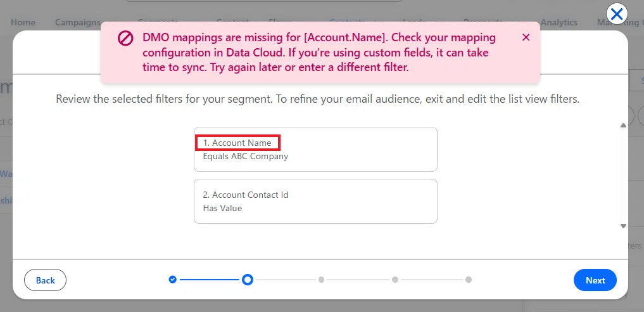Click the "1. Account Name" filter label
Image resolution: width=644 pixels, height=312 pixels.
pos(237,143)
